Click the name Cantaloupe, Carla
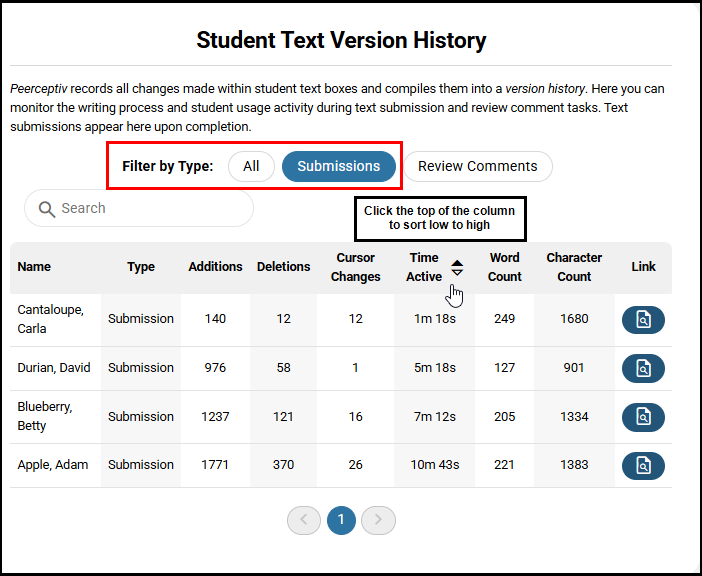702x576 pixels. (x=50, y=319)
